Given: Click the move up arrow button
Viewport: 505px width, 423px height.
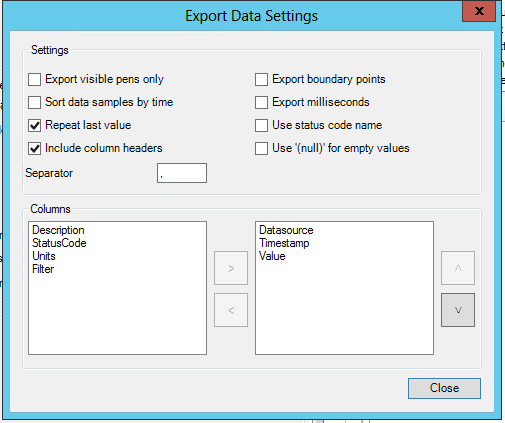Looking at the screenshot, I should (458, 268).
